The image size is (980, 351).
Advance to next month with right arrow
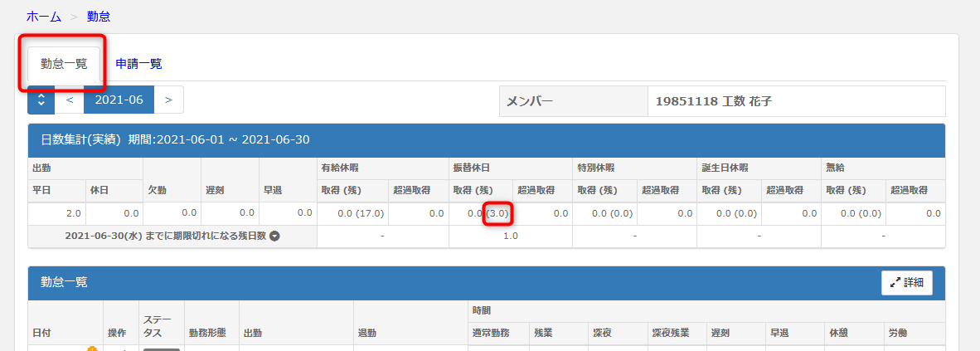pyautogui.click(x=168, y=100)
